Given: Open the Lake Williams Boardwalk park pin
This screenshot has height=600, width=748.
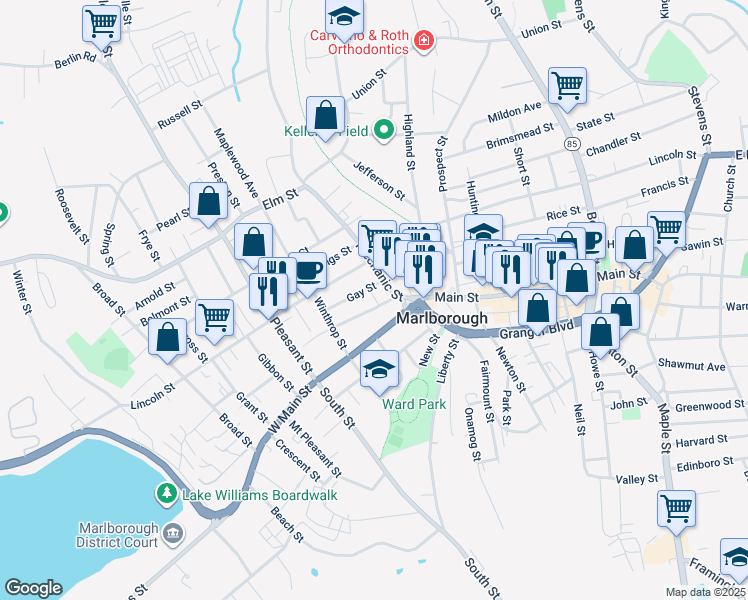Looking at the screenshot, I should (167, 494).
